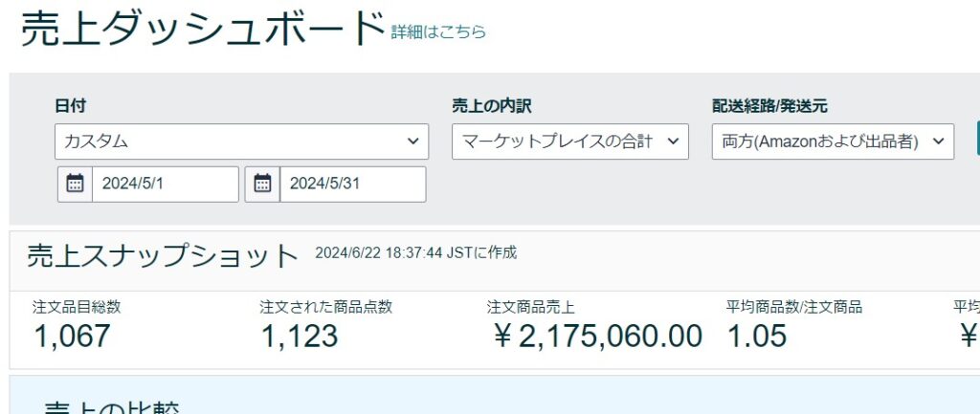Click the 平均商品数/注文商品 value 1.05
The width and height of the screenshot is (980, 414).
[x=756, y=336]
